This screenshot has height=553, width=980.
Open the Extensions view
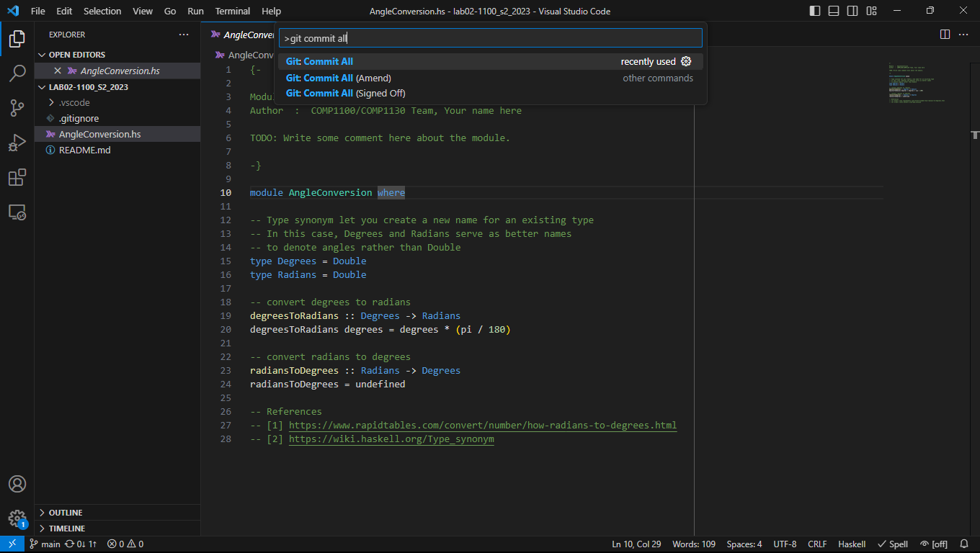click(x=17, y=177)
